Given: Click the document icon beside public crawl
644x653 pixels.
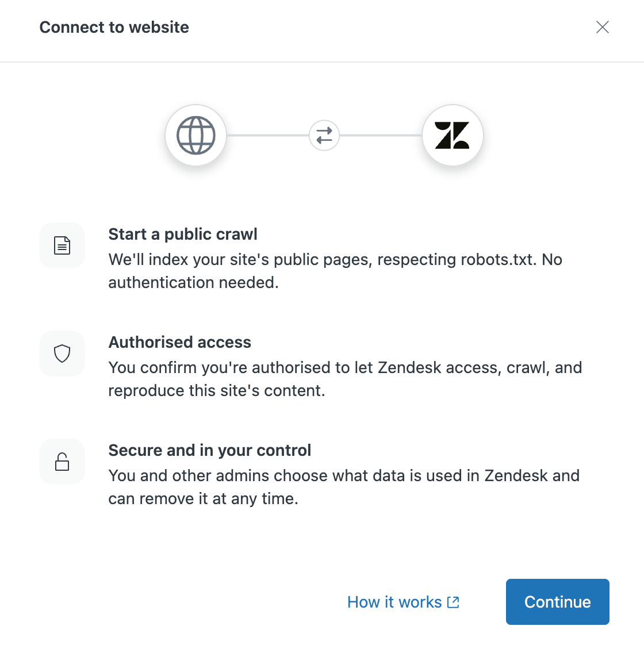Looking at the screenshot, I should (x=62, y=245).
